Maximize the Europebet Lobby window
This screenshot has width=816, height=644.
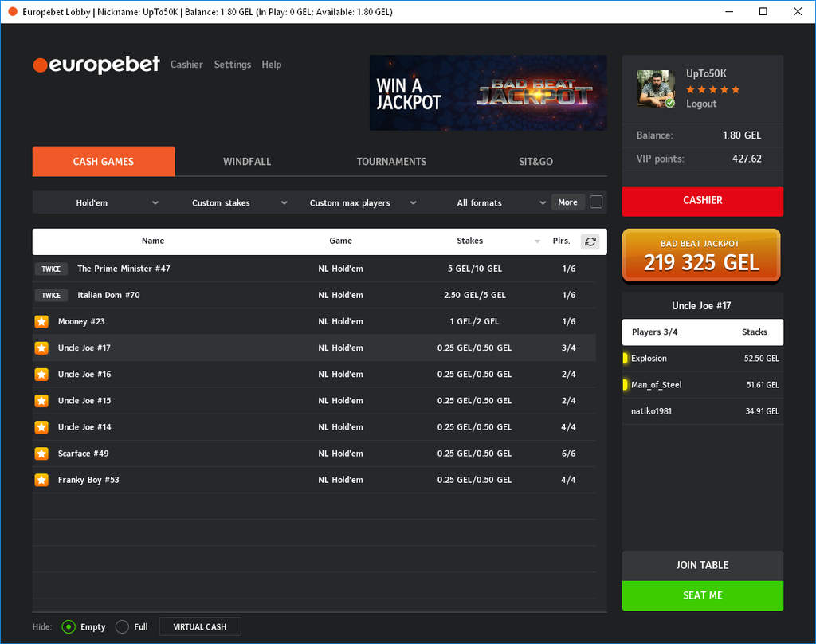(763, 11)
